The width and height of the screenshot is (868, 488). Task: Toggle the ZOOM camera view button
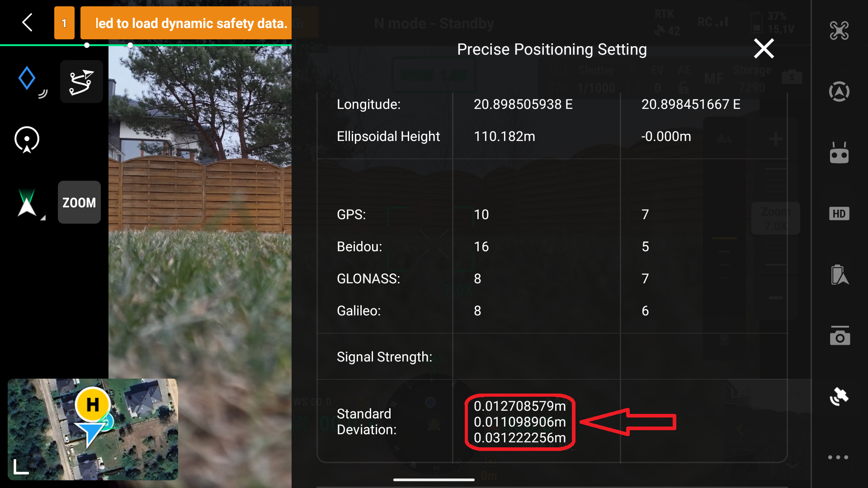click(79, 202)
